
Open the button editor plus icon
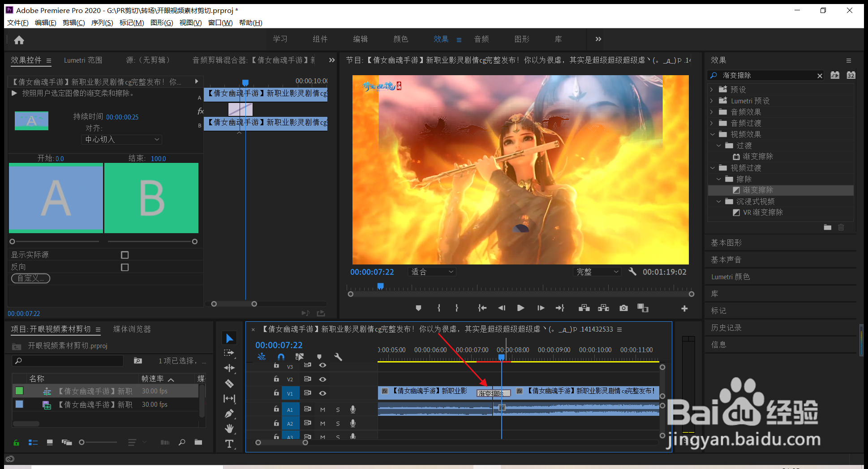(684, 308)
